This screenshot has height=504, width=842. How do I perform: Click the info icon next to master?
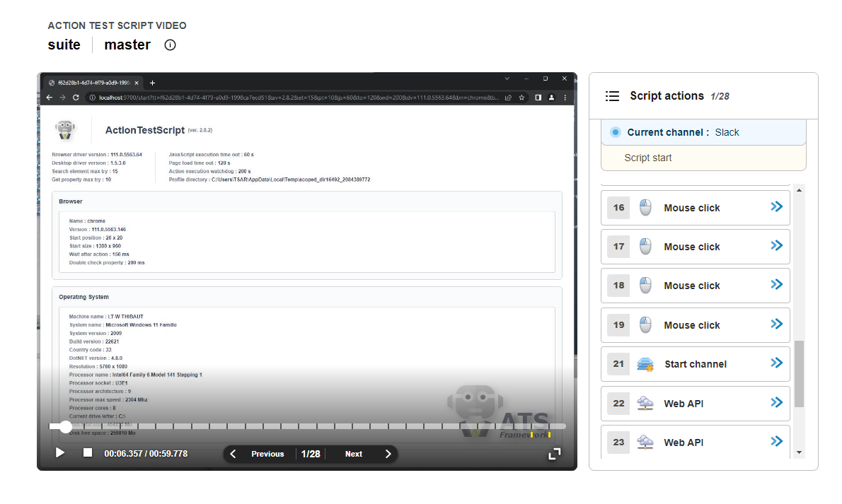pyautogui.click(x=171, y=45)
